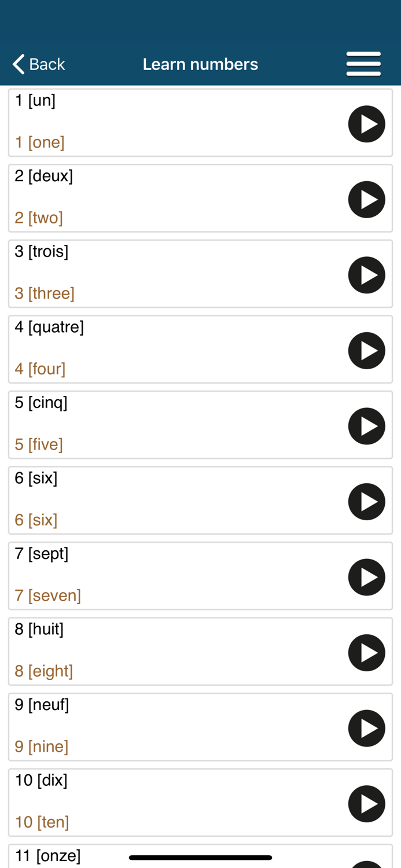Select the "8 [huit]" row
This screenshot has height=868, width=401.
tap(174, 652)
